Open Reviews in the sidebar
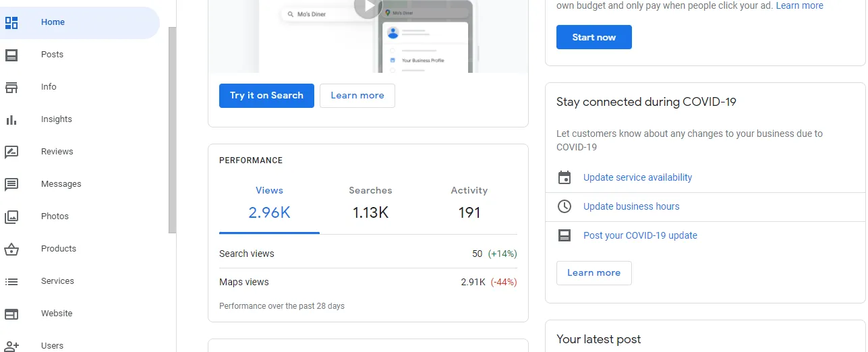868x352 pixels. coord(80,152)
